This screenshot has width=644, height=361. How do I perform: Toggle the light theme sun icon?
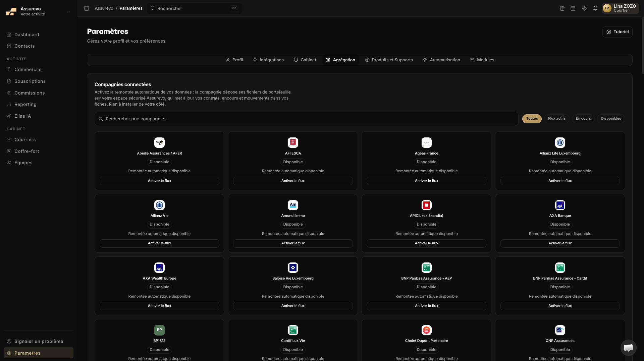click(584, 8)
